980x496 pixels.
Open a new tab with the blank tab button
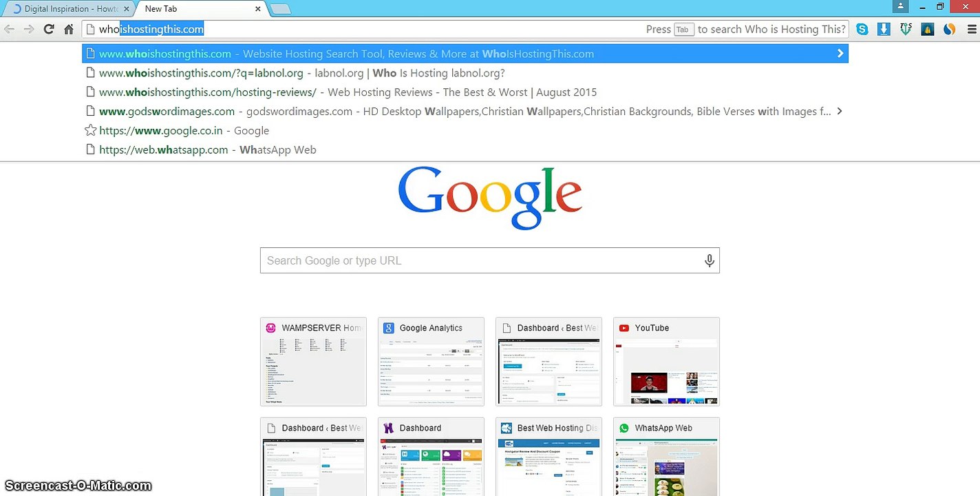[280, 9]
